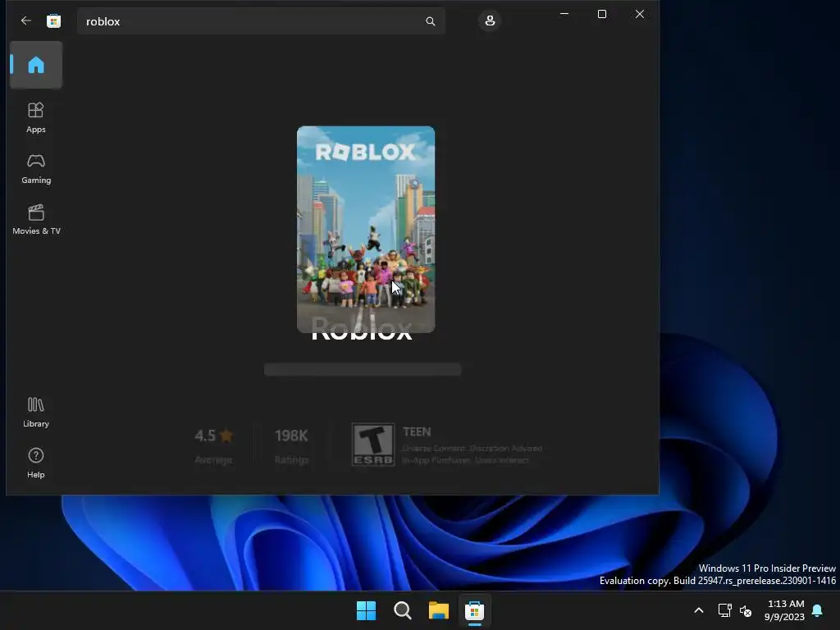Select the Home sidebar icon
This screenshot has width=840, height=630.
tap(36, 65)
